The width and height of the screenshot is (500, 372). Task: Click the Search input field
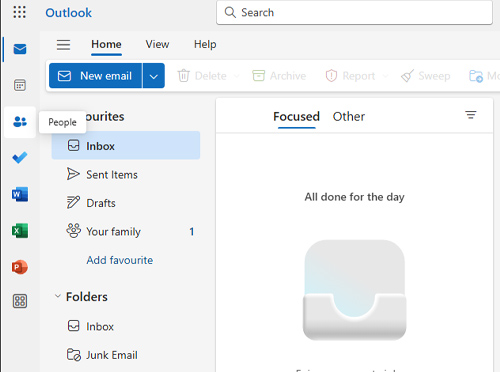tap(354, 12)
